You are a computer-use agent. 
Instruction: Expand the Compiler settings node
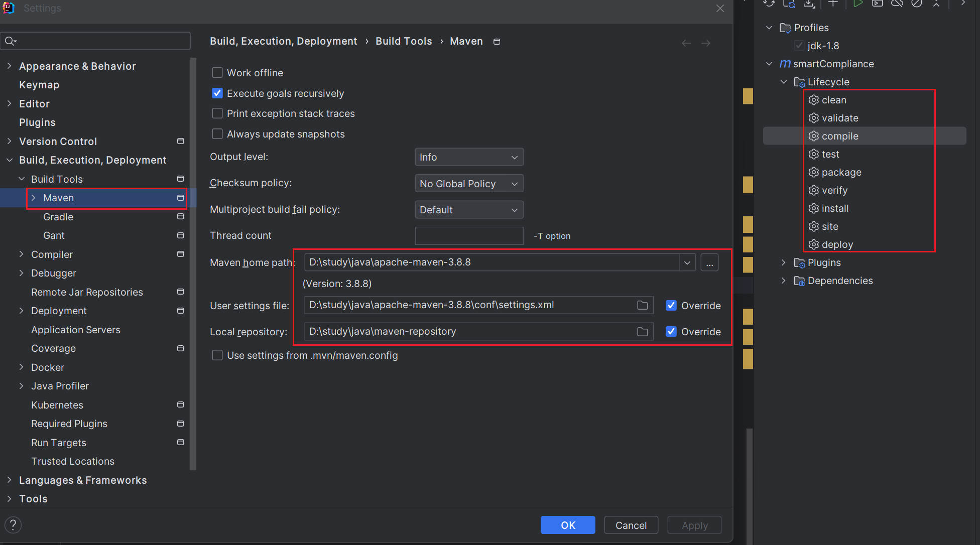pos(22,254)
